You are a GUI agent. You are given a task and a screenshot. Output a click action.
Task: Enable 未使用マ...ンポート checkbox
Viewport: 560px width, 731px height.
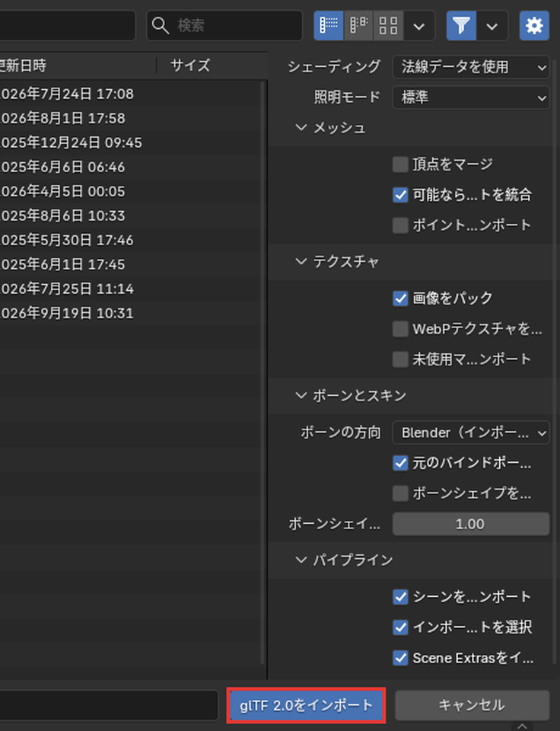[x=400, y=359]
